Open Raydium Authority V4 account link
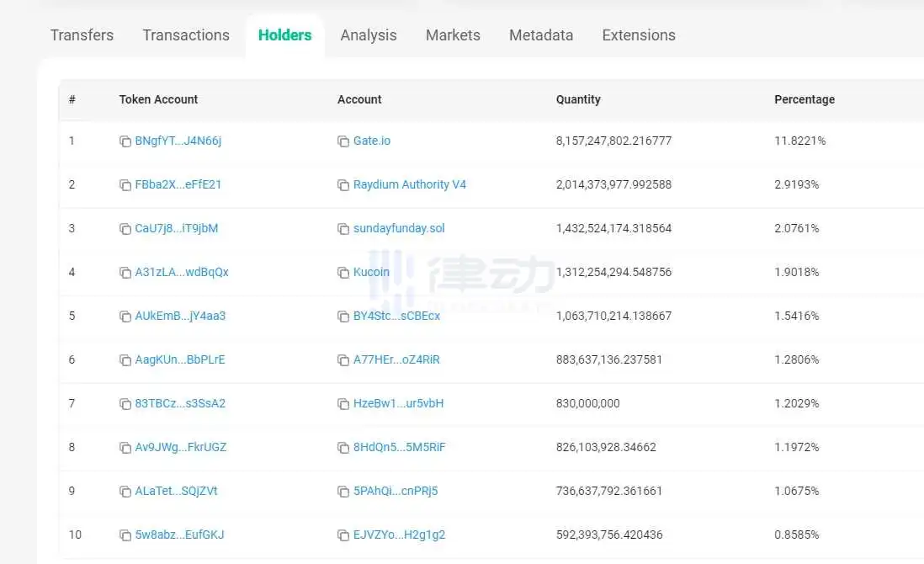This screenshot has height=564, width=924. tap(410, 184)
